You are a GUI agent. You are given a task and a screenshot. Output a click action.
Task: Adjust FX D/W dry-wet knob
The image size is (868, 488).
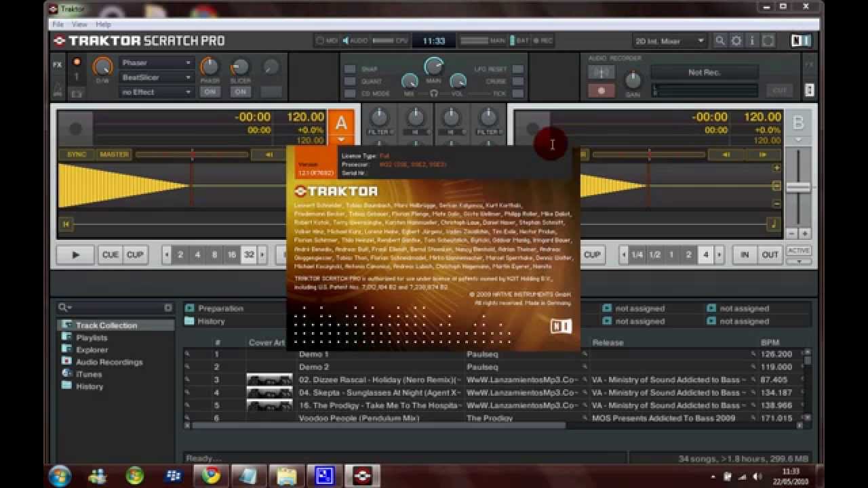tap(102, 66)
